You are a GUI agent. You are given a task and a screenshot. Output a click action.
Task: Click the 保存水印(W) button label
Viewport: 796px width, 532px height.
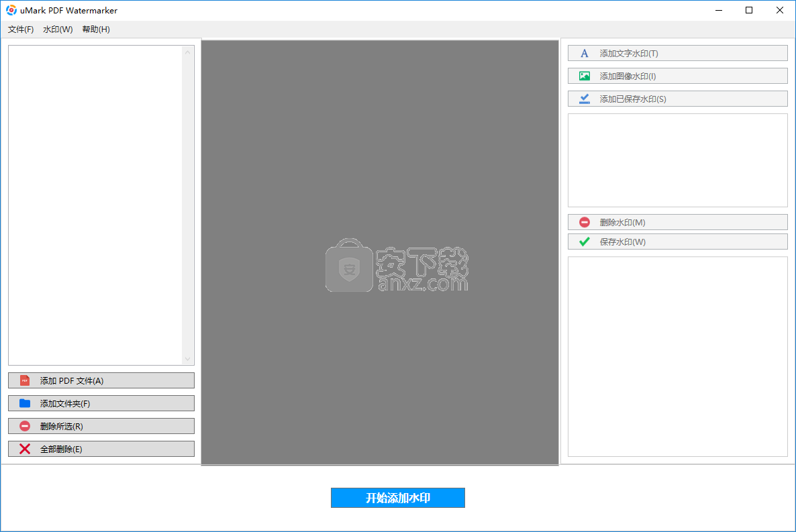tap(623, 242)
